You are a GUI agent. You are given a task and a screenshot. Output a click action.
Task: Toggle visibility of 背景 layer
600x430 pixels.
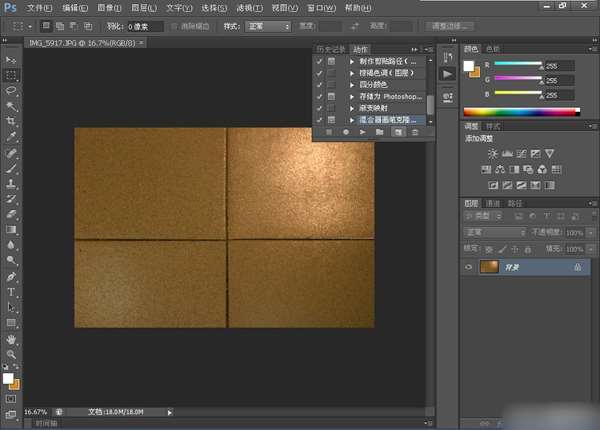(x=470, y=268)
